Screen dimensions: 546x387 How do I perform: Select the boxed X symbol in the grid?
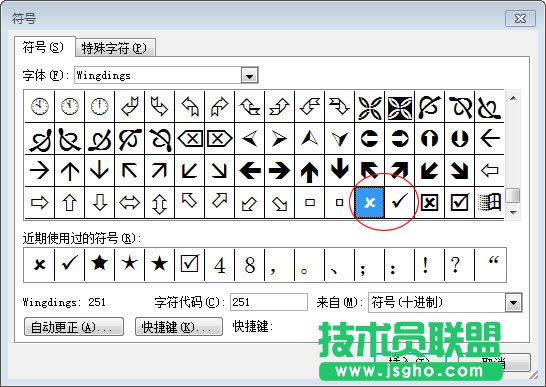429,202
